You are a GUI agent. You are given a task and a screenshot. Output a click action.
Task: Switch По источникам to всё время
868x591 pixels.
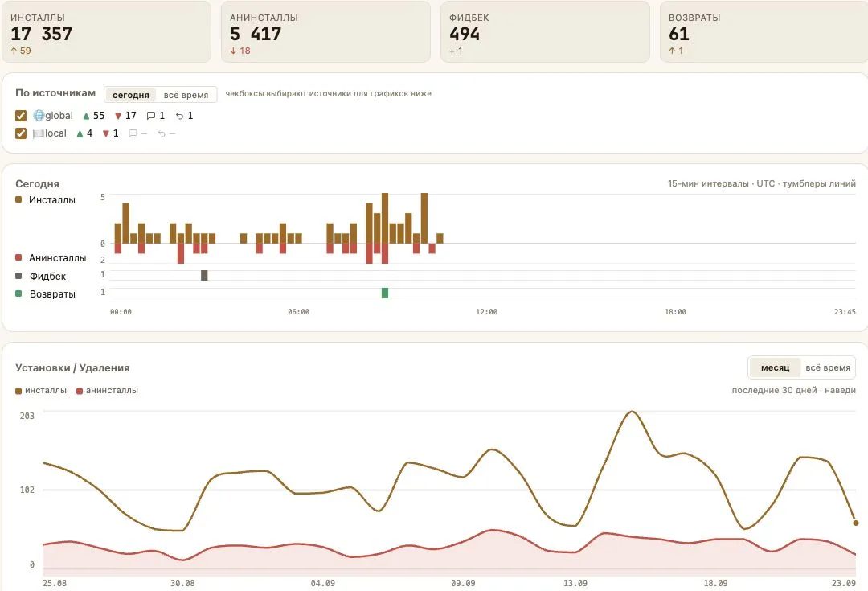[x=186, y=95]
